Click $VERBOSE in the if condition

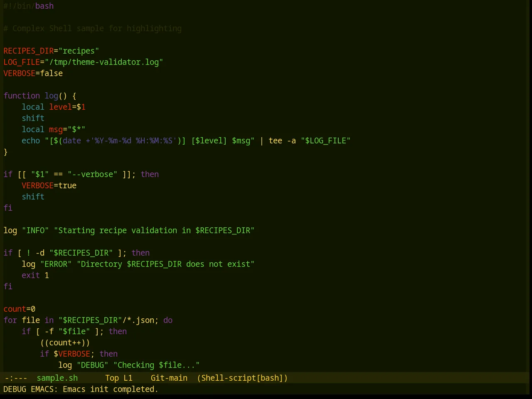coord(72,354)
